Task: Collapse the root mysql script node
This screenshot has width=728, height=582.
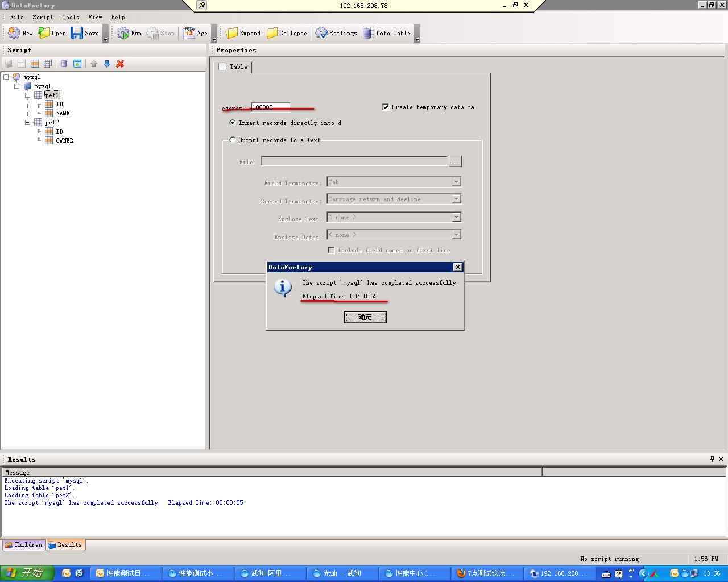Action: tap(6, 77)
